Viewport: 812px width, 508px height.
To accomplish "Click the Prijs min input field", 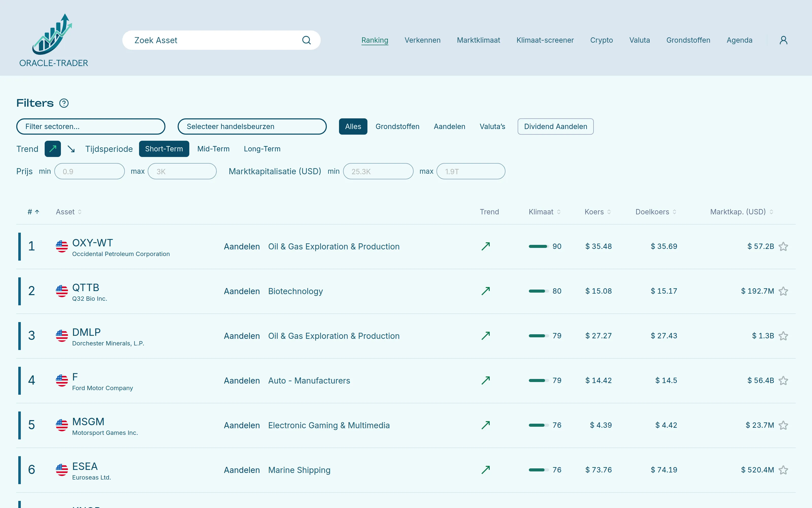I will pos(89,171).
